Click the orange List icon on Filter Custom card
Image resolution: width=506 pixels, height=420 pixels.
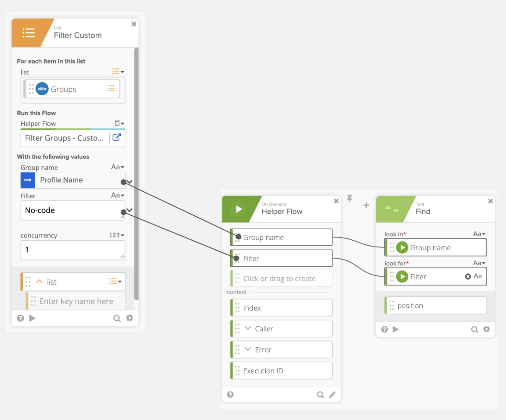28,33
